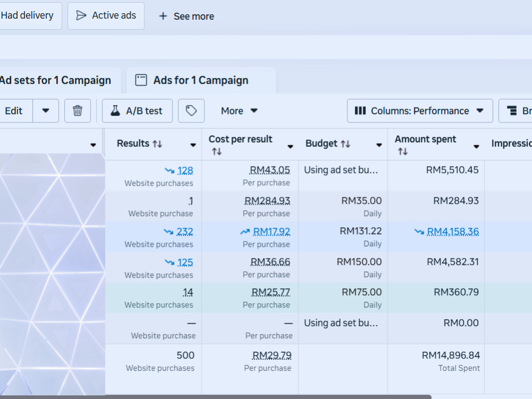Click See more filters
Image resolution: width=532 pixels, height=399 pixels.
pyautogui.click(x=187, y=16)
